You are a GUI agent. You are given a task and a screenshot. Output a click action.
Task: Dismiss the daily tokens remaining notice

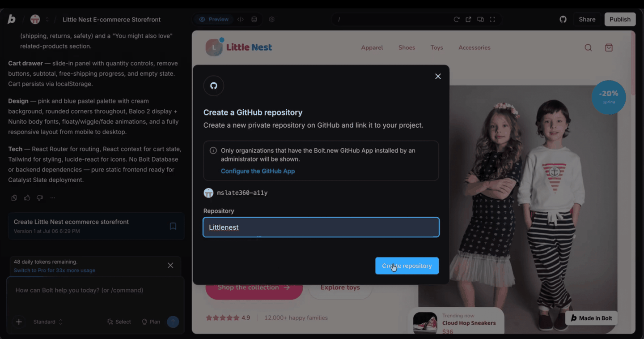170,266
